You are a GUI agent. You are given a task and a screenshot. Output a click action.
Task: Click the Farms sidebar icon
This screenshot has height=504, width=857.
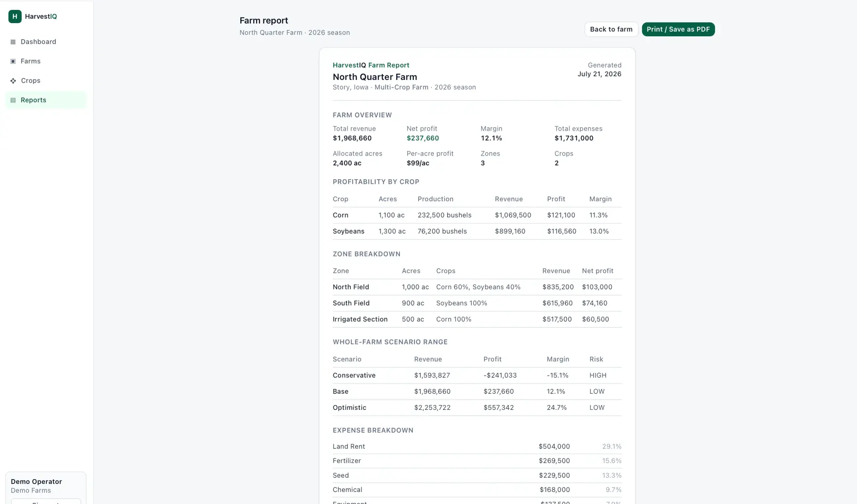(x=13, y=61)
